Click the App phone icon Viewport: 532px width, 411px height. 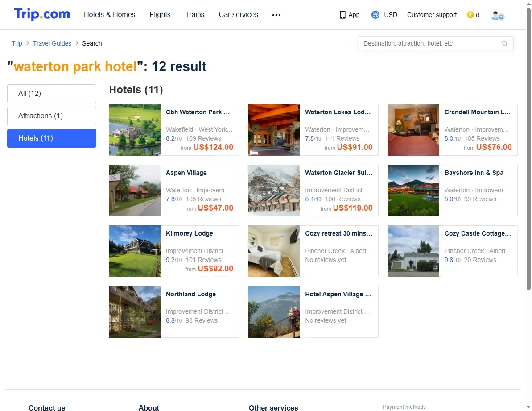tap(342, 15)
